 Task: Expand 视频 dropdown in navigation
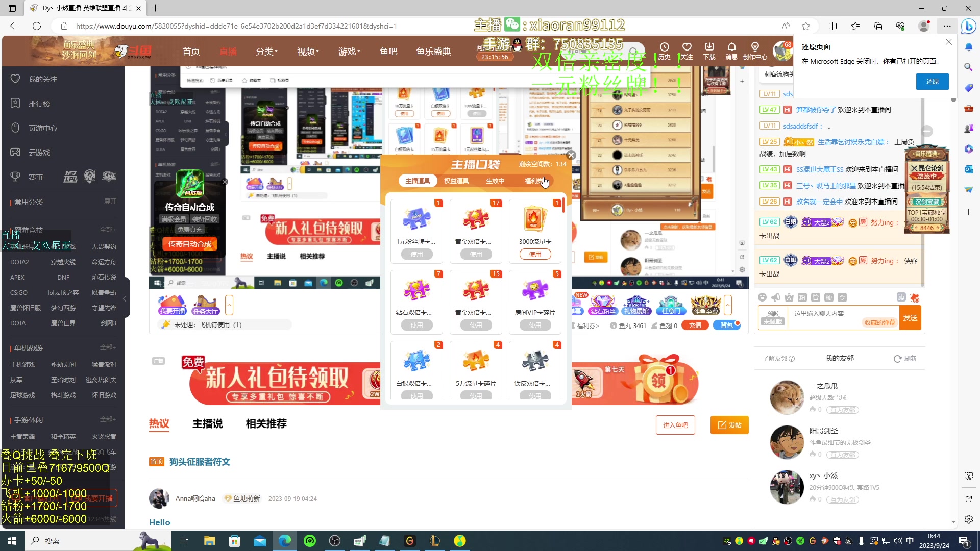click(308, 52)
